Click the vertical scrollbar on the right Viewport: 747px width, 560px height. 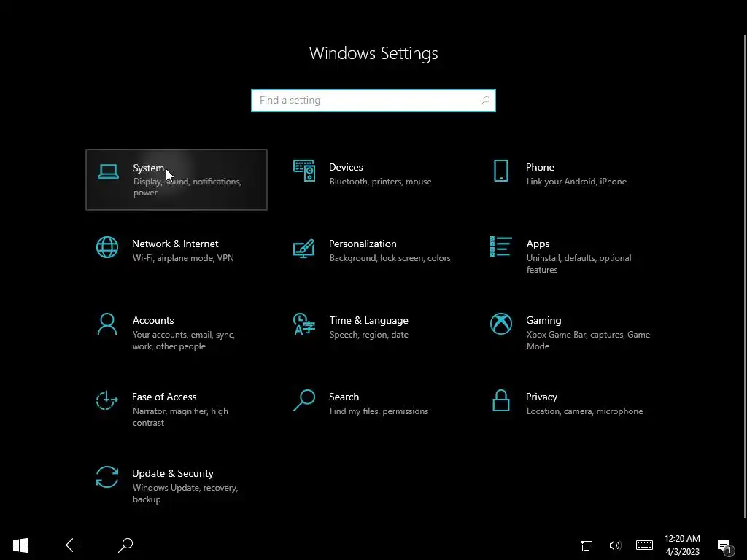745,276
